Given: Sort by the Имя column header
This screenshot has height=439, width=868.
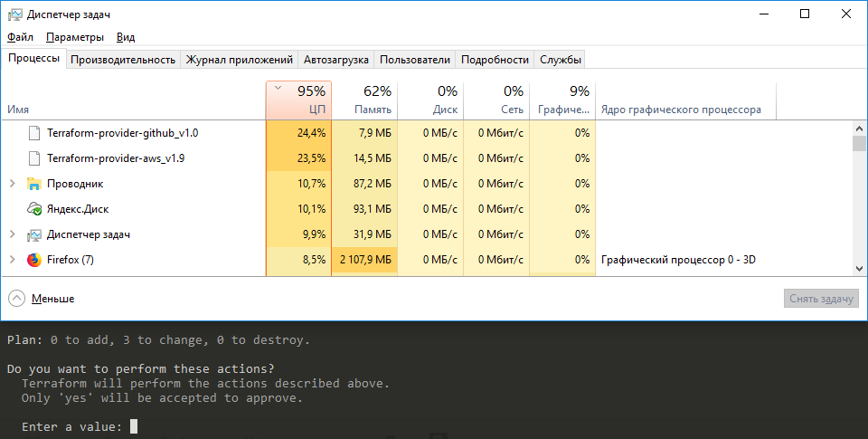Looking at the screenshot, I should pyautogui.click(x=134, y=100).
